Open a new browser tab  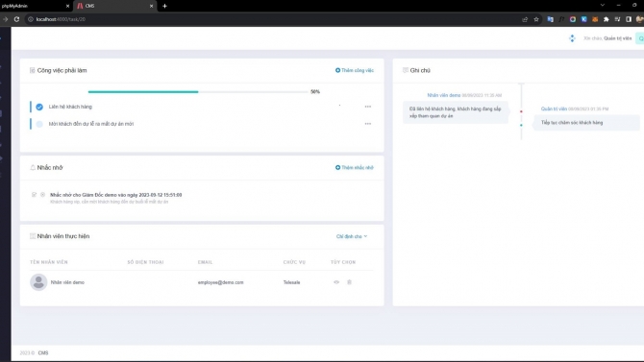tap(164, 6)
